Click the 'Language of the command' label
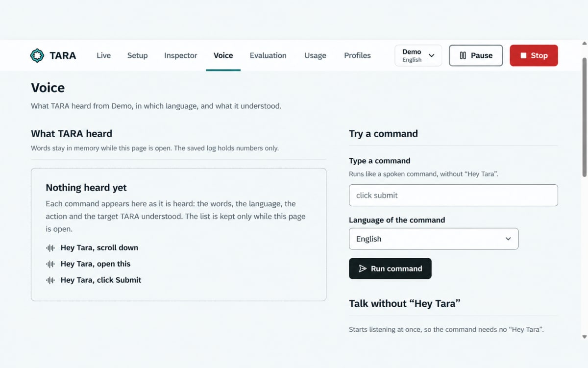 [397, 220]
